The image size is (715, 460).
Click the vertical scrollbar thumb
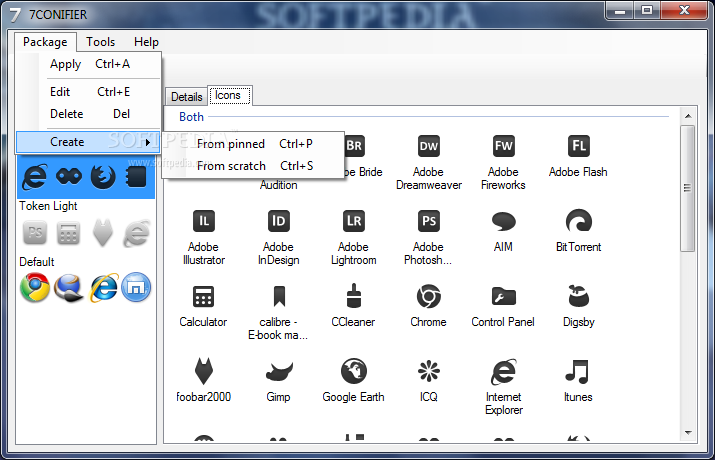[688, 188]
